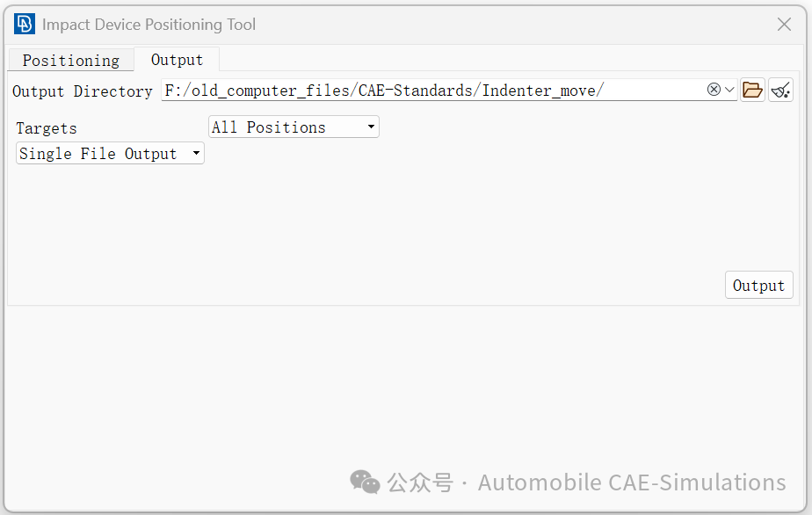Image resolution: width=812 pixels, height=515 pixels.
Task: Click the Output Directory label
Action: pyautogui.click(x=83, y=91)
